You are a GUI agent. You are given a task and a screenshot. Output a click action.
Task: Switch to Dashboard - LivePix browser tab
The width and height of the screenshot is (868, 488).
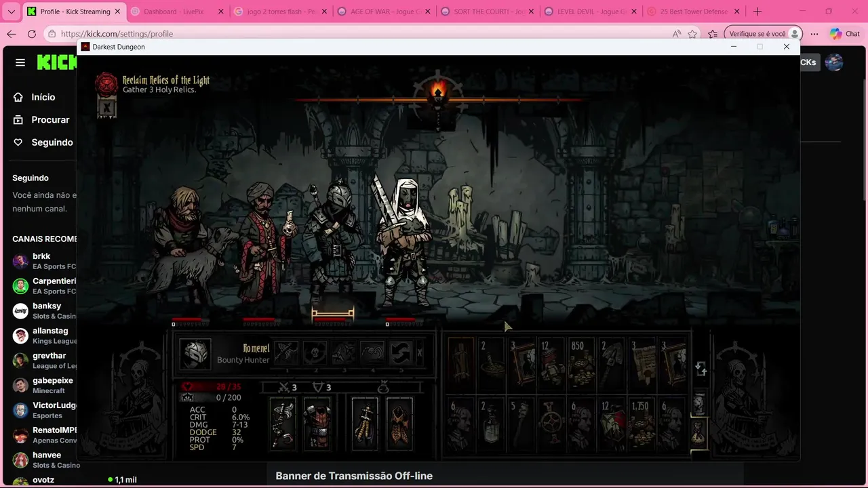coord(178,12)
